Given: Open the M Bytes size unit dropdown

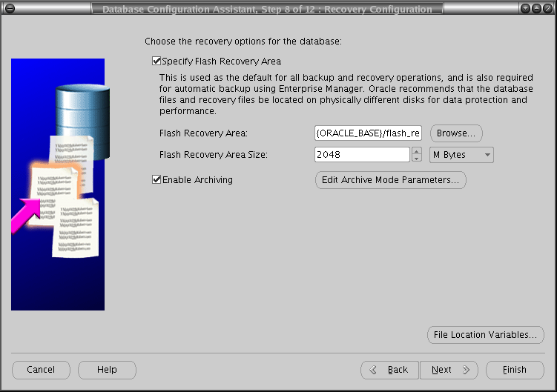Looking at the screenshot, I should click(x=461, y=155).
